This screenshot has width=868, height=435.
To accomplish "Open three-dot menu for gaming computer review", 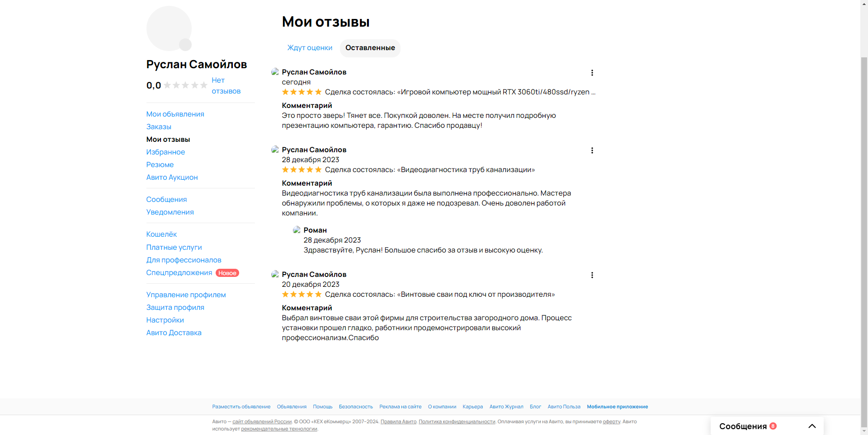I will [x=592, y=73].
